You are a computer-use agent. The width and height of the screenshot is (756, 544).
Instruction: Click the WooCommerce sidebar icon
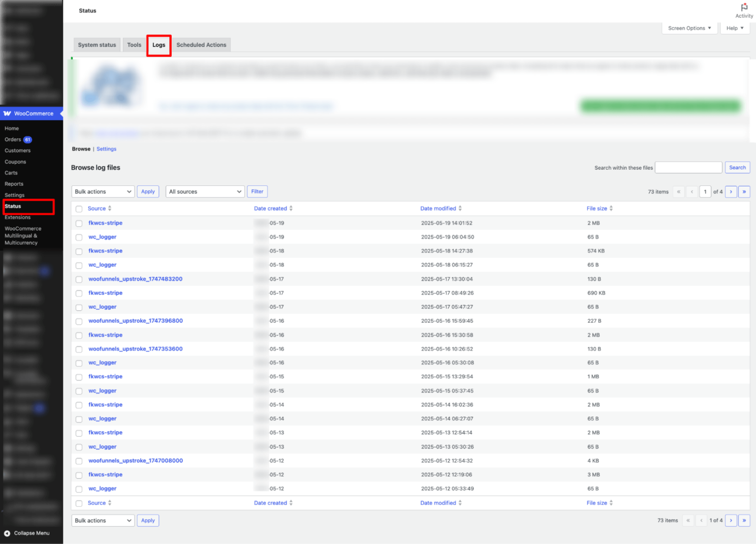[x=7, y=113]
